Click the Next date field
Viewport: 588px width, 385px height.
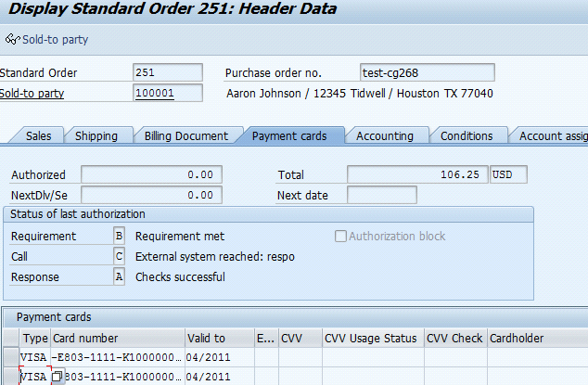[x=382, y=195]
